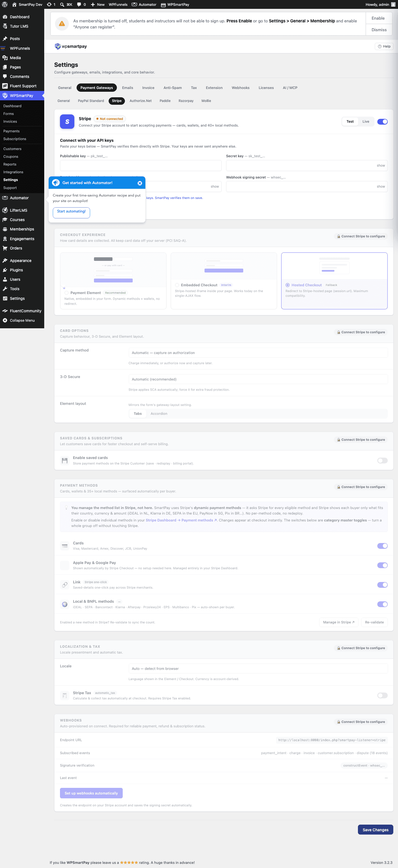Open Tutor LMS sidebar icon
The width and height of the screenshot is (398, 868).
pyautogui.click(x=5, y=26)
